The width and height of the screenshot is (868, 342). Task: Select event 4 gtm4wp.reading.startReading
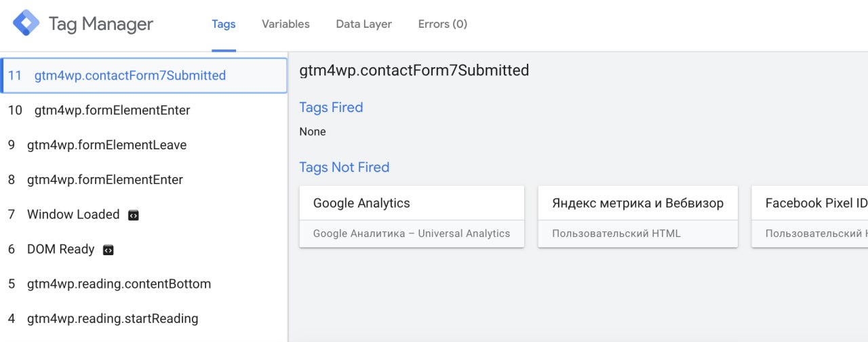point(144,318)
